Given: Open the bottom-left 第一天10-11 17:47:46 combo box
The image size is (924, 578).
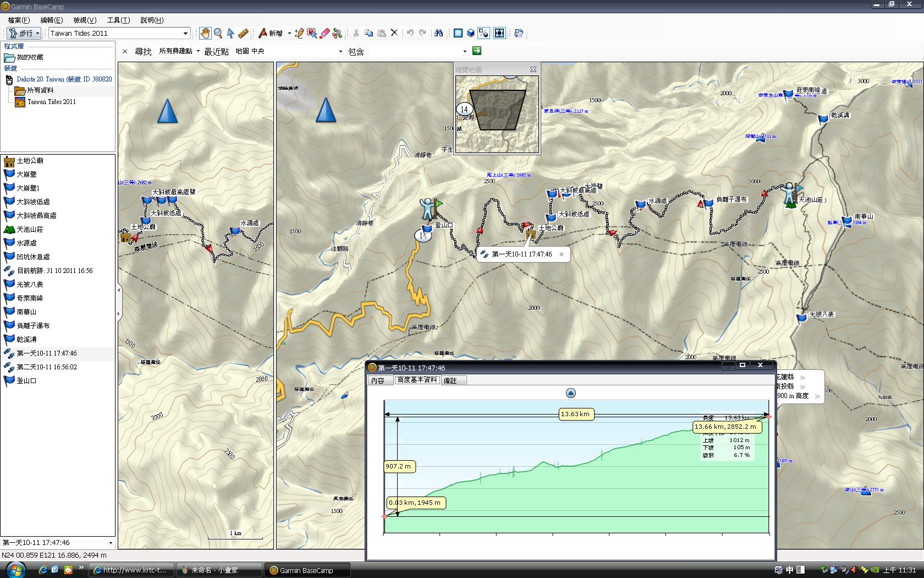Looking at the screenshot, I should 58,542.
